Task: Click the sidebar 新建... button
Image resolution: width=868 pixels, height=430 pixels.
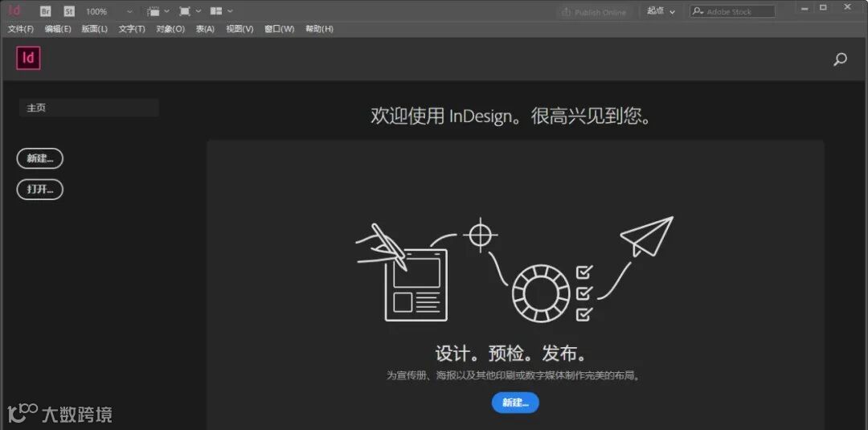Action: pyautogui.click(x=40, y=158)
